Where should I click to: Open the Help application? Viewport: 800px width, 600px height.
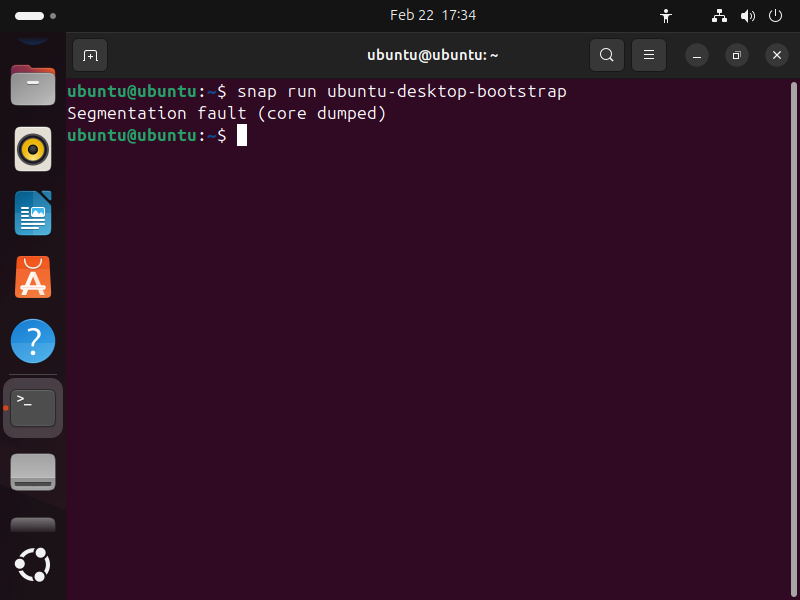pyautogui.click(x=33, y=341)
